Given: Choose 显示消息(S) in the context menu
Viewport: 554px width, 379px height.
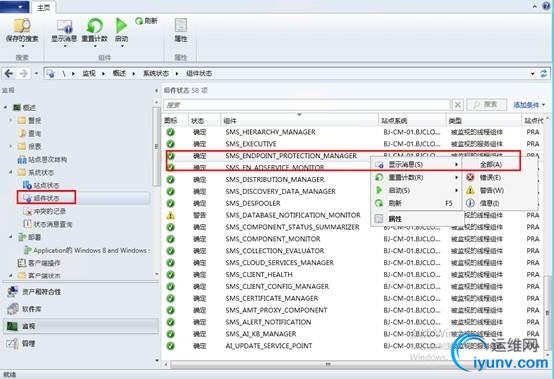Looking at the screenshot, I should click(417, 164).
